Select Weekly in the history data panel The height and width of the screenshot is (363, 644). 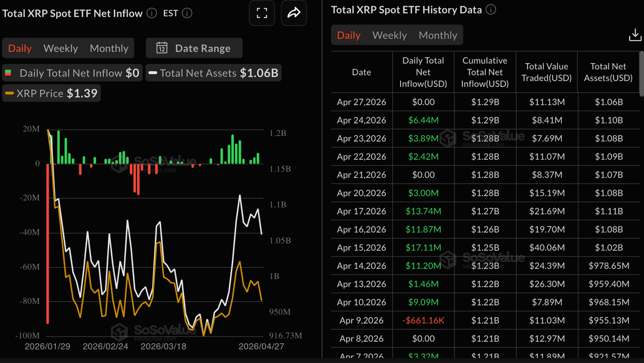[389, 35]
